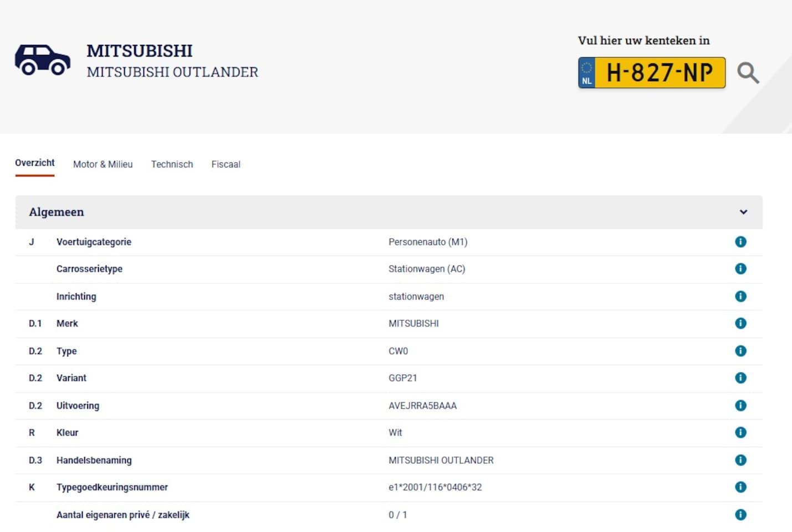The height and width of the screenshot is (532, 792).
Task: Select the Overzicht tab
Action: pos(35,163)
